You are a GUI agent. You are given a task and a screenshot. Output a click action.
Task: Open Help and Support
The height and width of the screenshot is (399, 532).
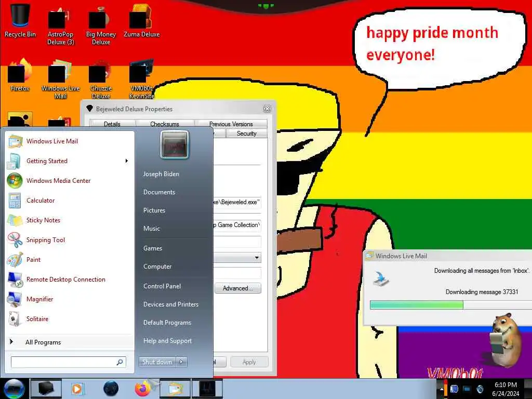click(167, 341)
